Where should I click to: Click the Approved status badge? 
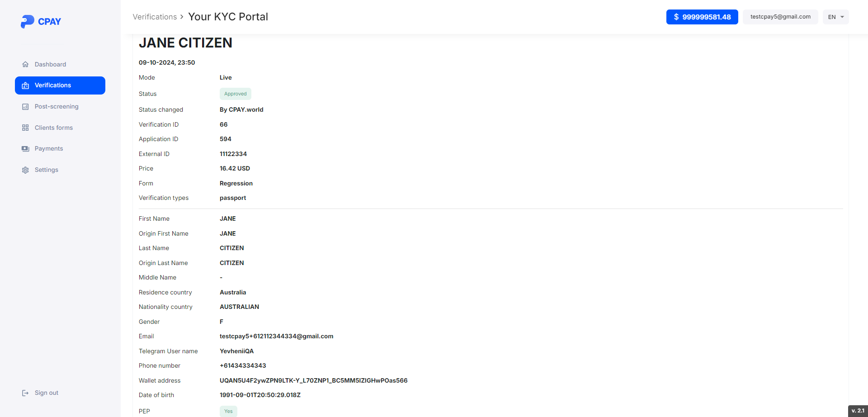point(235,94)
